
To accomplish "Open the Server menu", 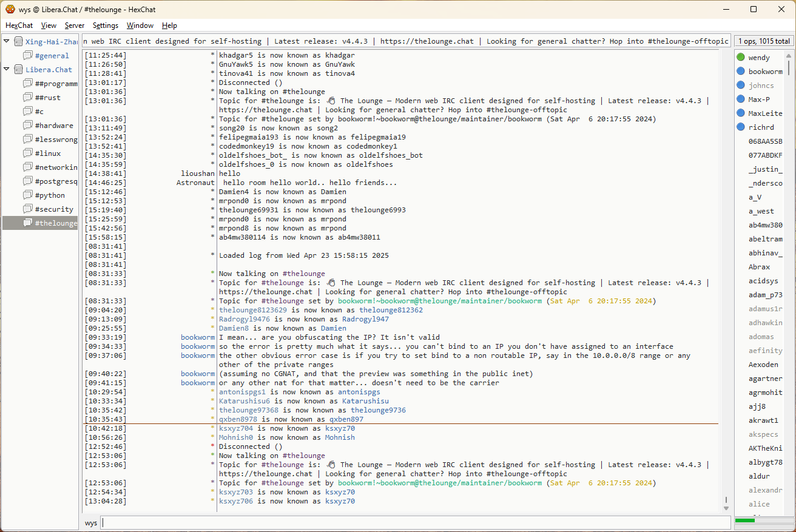I will (75, 25).
